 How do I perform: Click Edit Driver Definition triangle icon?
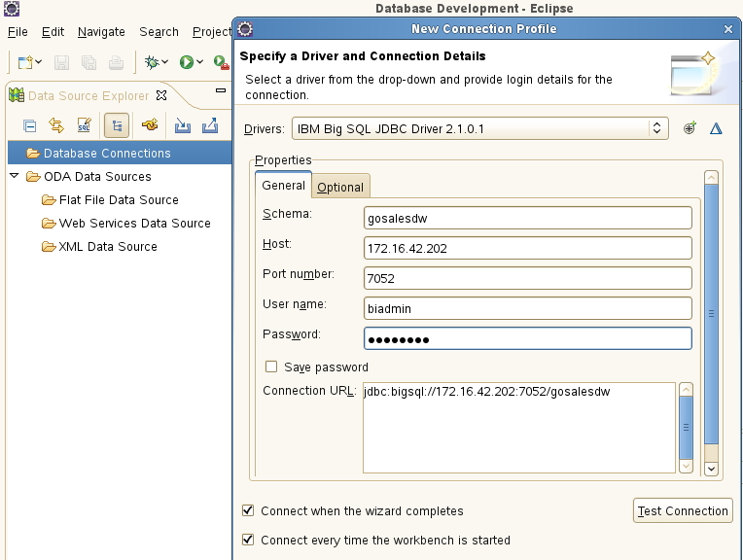click(x=716, y=128)
